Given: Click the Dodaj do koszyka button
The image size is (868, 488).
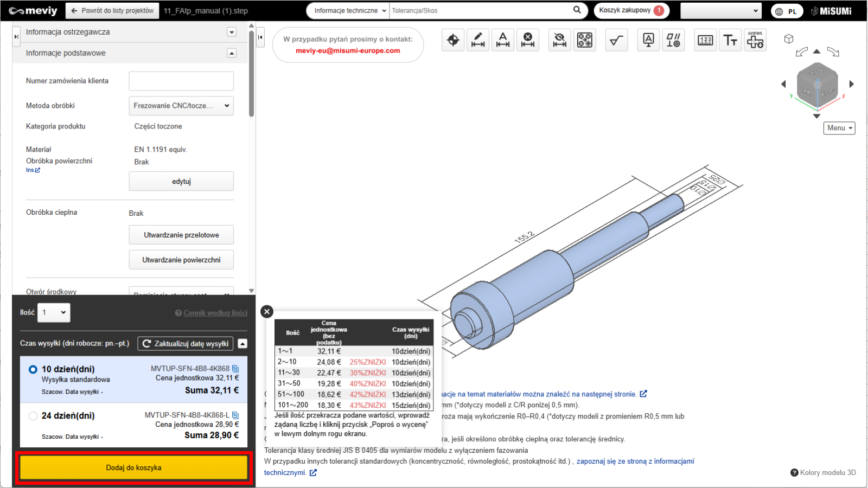Looking at the screenshot, I should point(133,467).
